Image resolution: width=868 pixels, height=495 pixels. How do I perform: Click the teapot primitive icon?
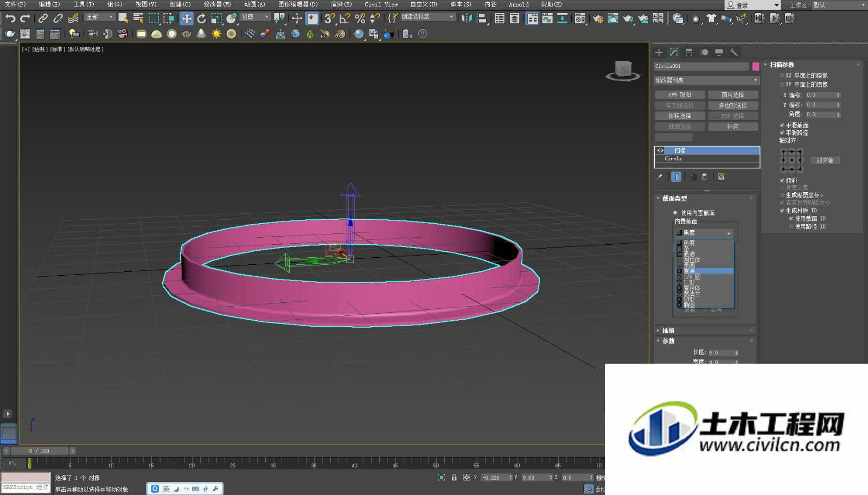click(187, 34)
